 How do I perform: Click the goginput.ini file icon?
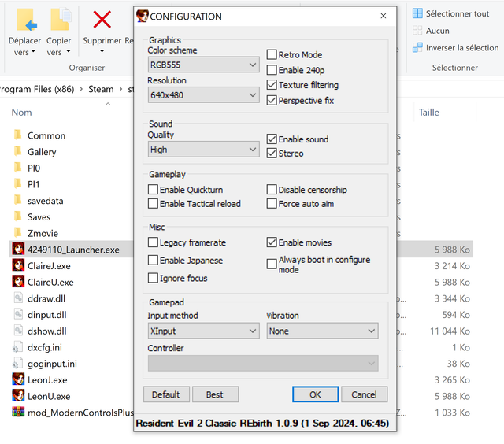coord(18,364)
